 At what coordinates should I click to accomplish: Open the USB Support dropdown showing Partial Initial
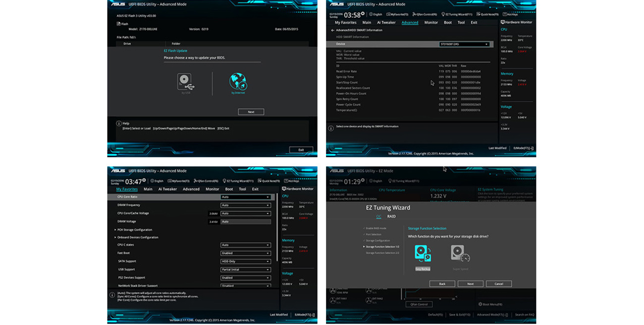[x=246, y=270]
